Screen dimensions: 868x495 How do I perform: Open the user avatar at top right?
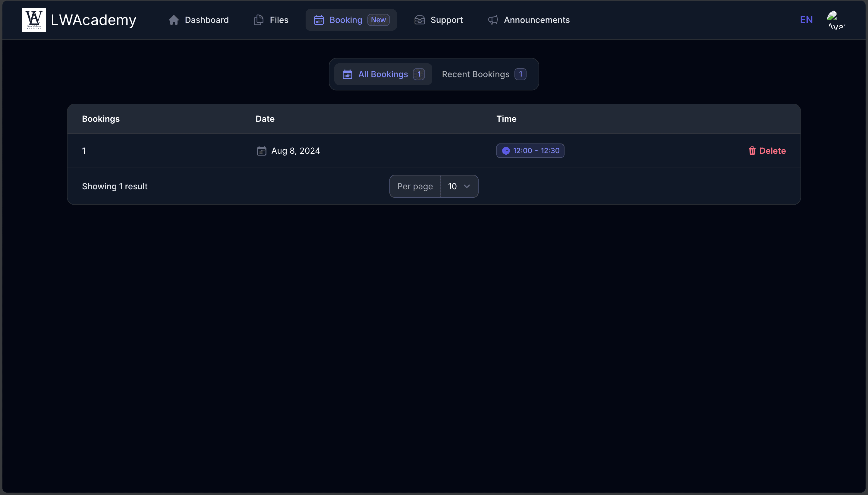[835, 19]
